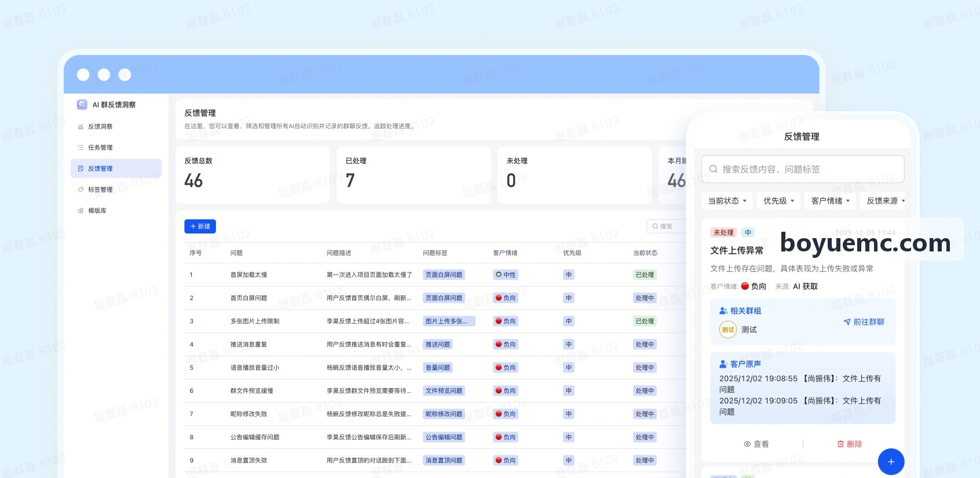Image resolution: width=980 pixels, height=478 pixels.
Task: Click the 已处理 7 statistic card
Action: tap(414, 175)
